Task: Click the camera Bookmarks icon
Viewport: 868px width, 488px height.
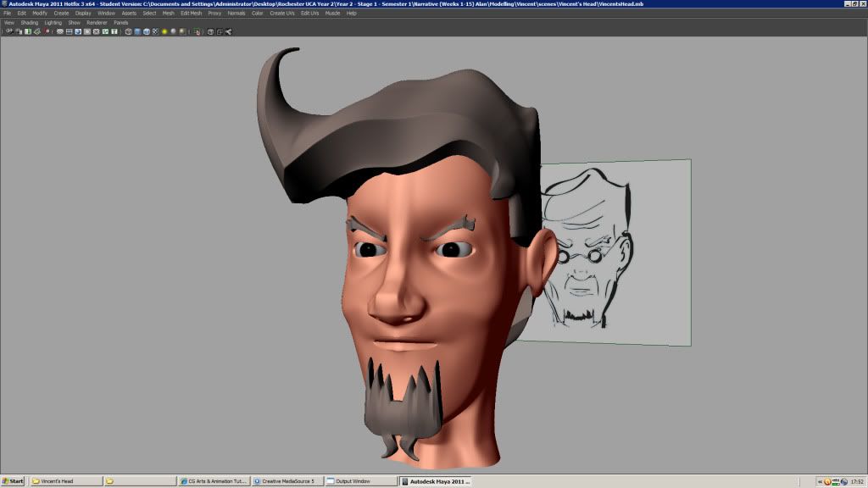Action: (28, 31)
